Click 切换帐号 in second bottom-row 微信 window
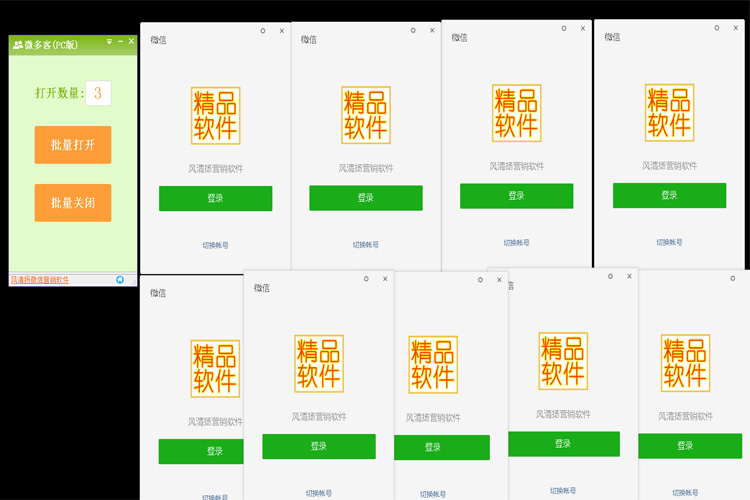Screen dimensions: 750x500 coord(319,493)
